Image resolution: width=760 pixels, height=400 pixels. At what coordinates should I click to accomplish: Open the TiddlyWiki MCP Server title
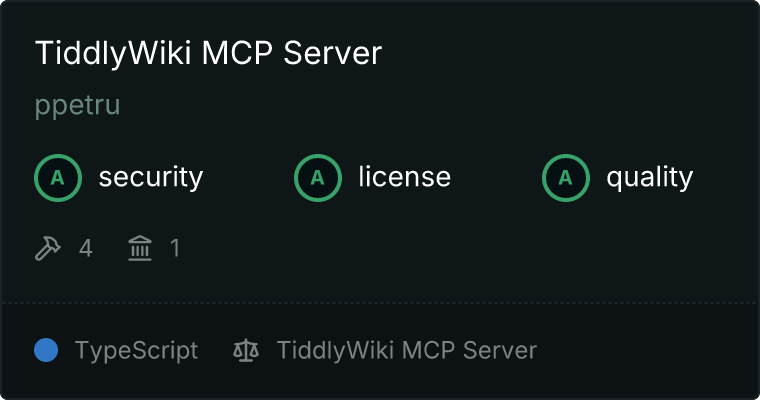pos(208,53)
